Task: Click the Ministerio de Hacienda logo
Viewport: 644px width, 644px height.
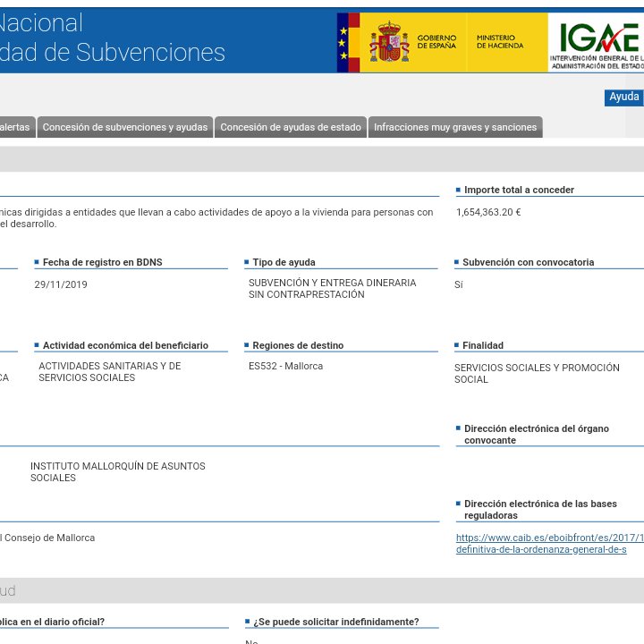Action: (x=499, y=41)
